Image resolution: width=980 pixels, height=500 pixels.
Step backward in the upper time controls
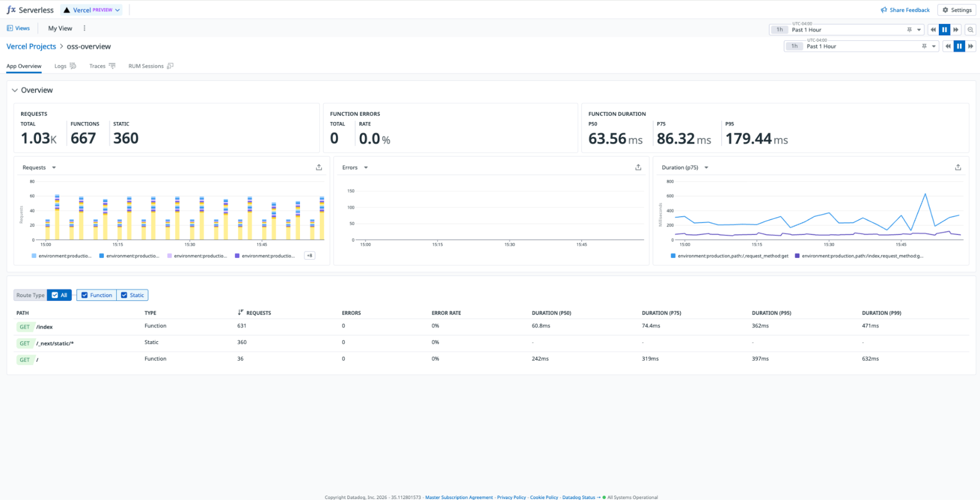pos(933,30)
